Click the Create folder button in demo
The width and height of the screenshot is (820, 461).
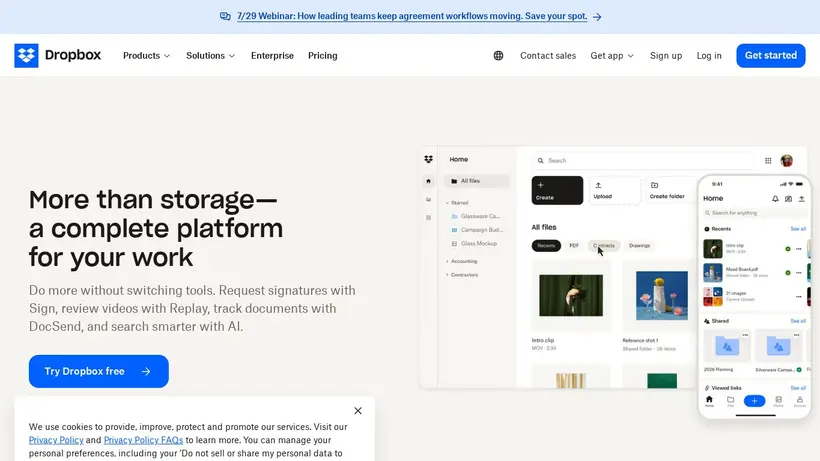point(671,190)
